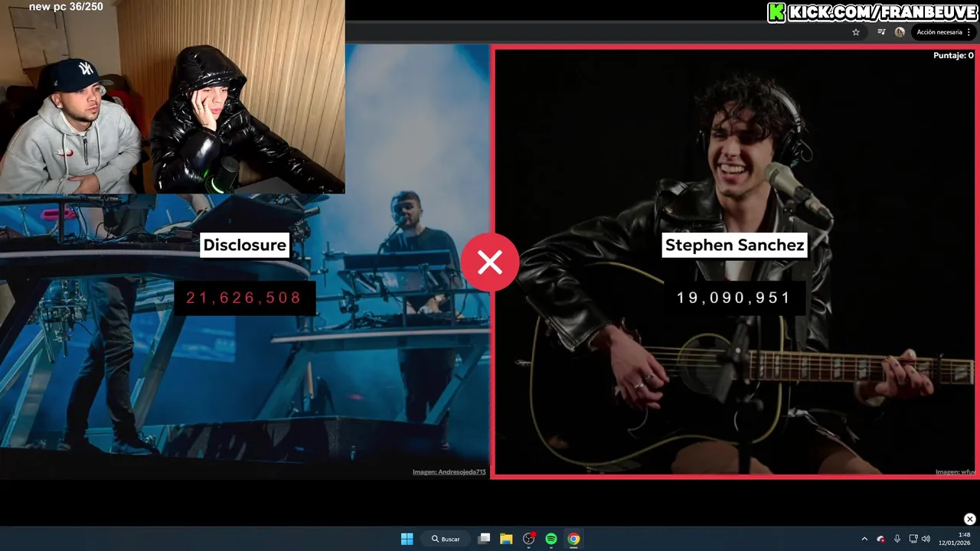Click the 'Puntaje: 0' score text
This screenshot has width=980, height=551.
(x=953, y=55)
